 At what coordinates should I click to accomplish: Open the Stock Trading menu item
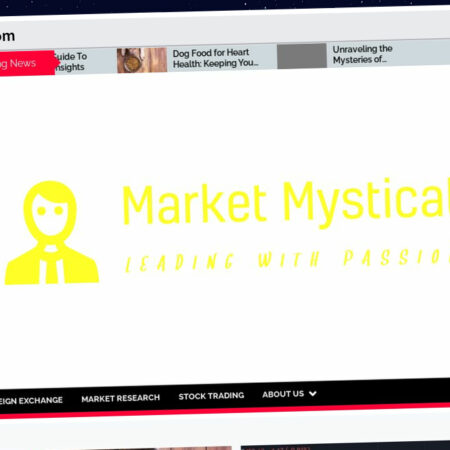click(211, 396)
